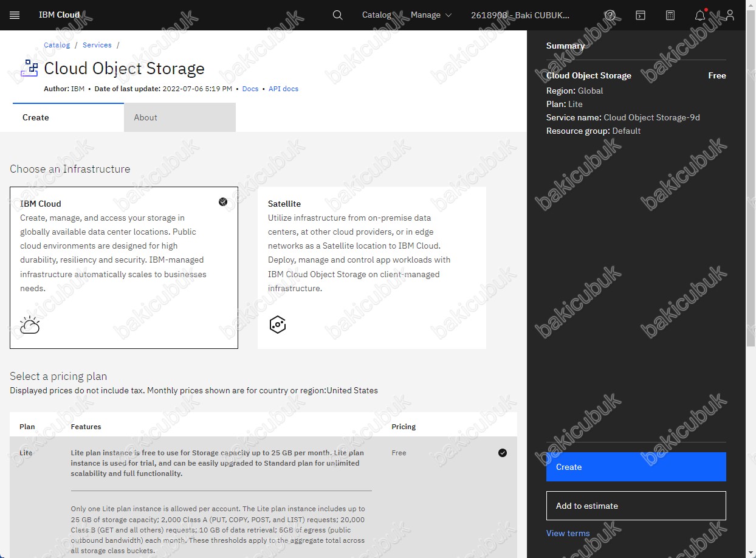Open the hamburger navigation menu

[15, 15]
